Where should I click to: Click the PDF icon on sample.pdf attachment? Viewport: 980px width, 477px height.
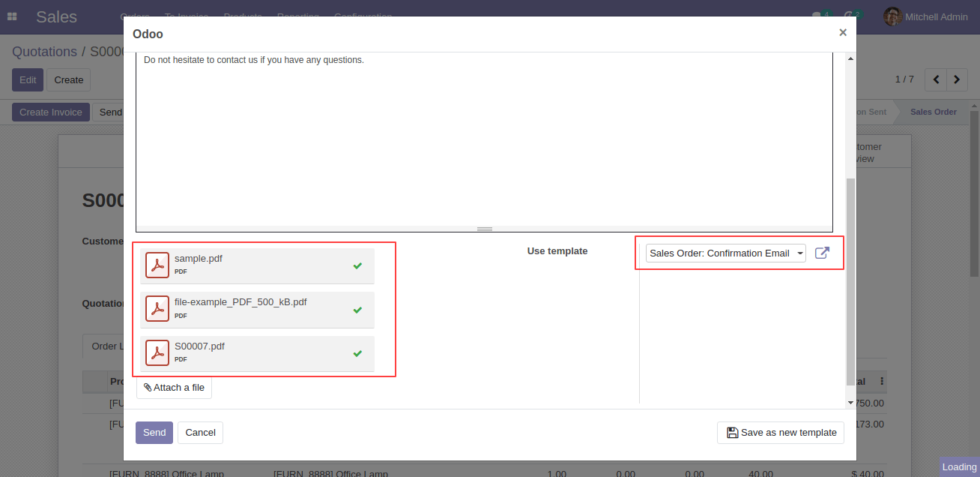point(157,265)
